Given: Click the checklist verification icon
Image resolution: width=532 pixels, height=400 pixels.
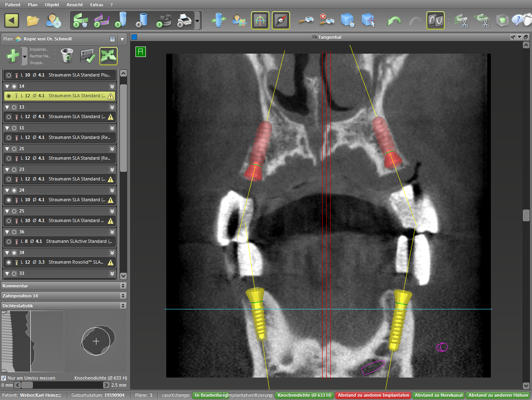Looking at the screenshot, I should pyautogui.click(x=88, y=56).
